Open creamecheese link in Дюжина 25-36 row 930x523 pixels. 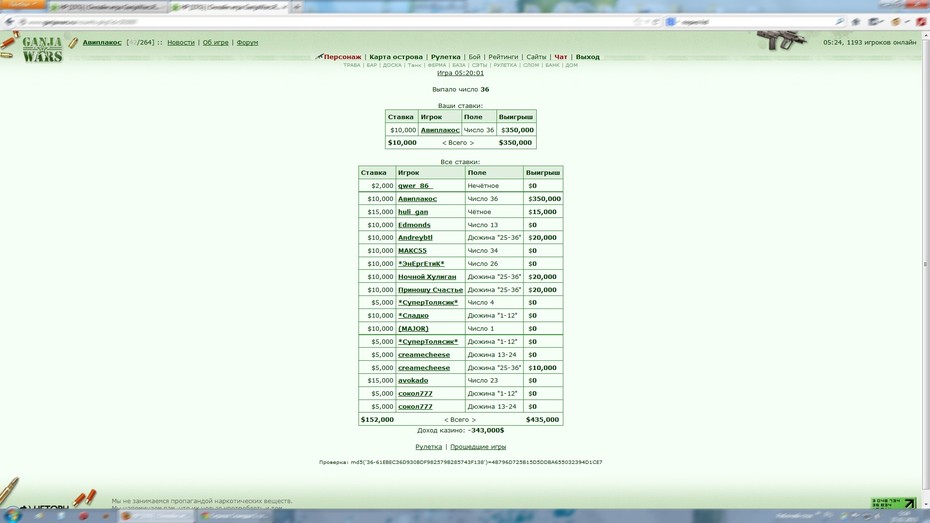(423, 368)
